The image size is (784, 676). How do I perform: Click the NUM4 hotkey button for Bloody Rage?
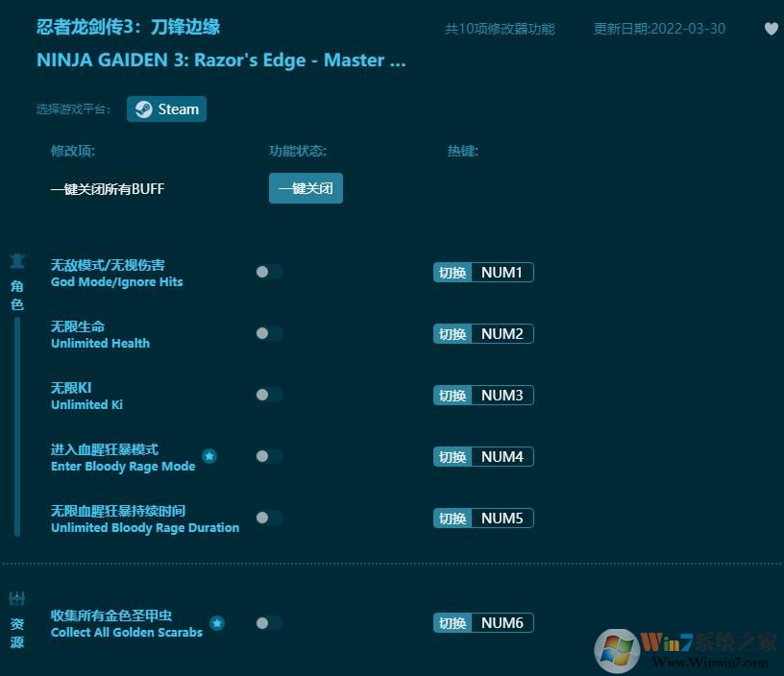483,456
